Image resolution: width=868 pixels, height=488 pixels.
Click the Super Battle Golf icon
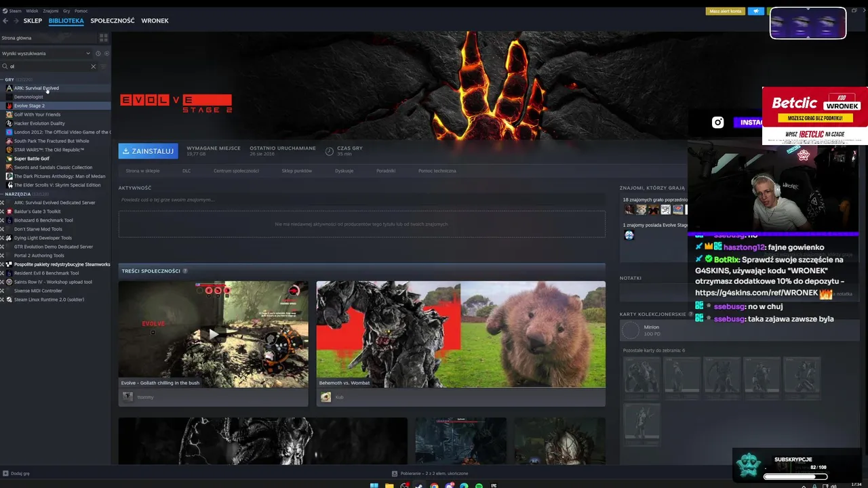point(9,159)
